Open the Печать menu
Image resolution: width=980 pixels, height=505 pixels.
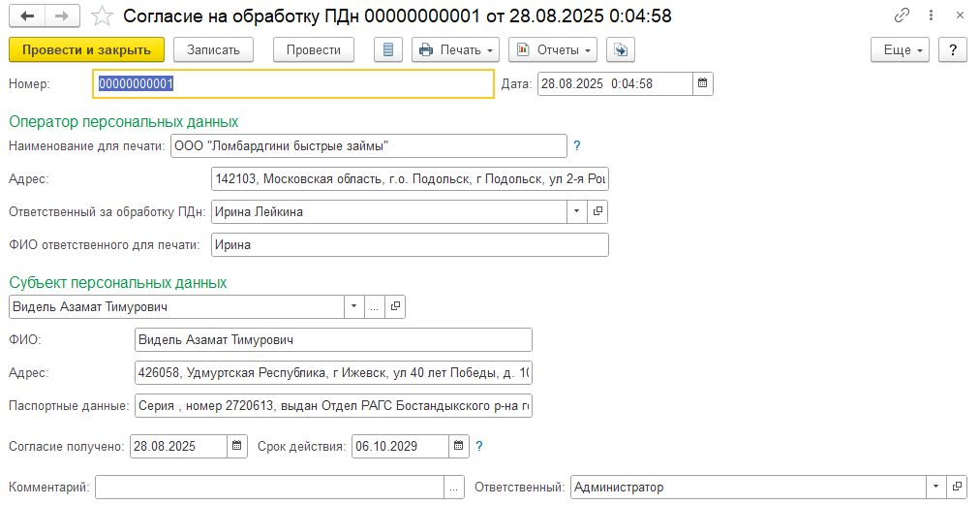(455, 49)
